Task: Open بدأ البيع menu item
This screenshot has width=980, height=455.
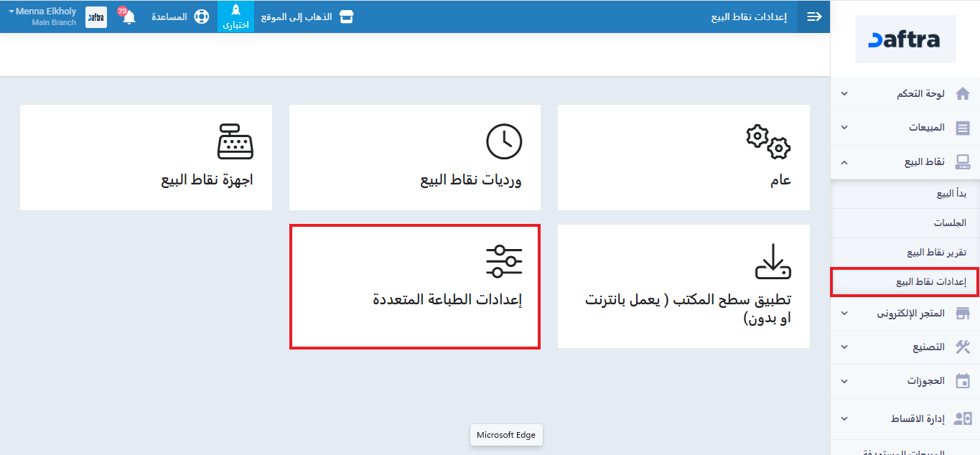Action: pyautogui.click(x=951, y=194)
